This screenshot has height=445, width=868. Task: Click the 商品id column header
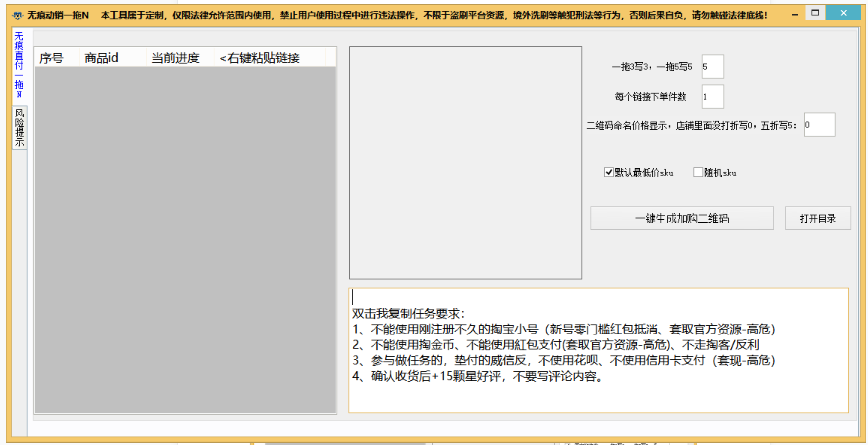coord(113,58)
